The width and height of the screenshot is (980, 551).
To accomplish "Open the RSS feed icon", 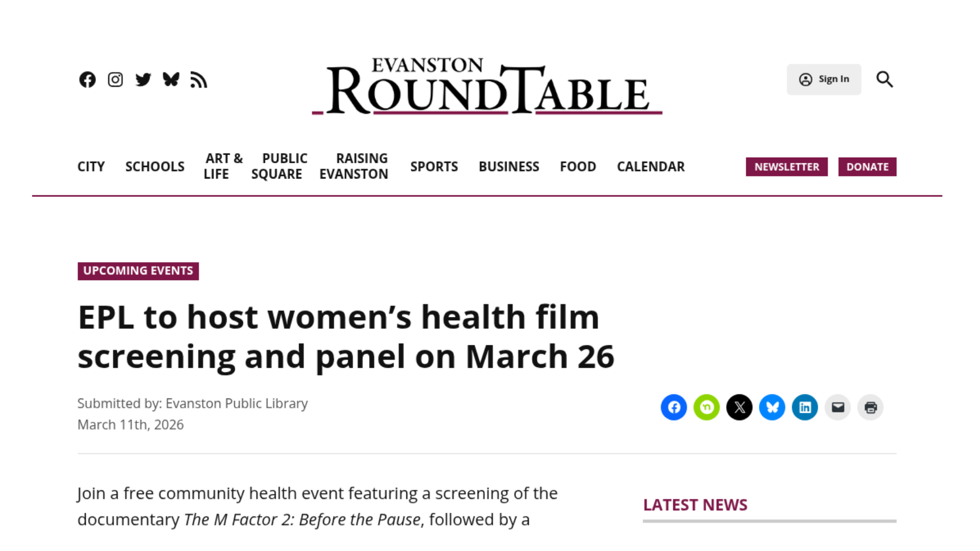I will (199, 80).
